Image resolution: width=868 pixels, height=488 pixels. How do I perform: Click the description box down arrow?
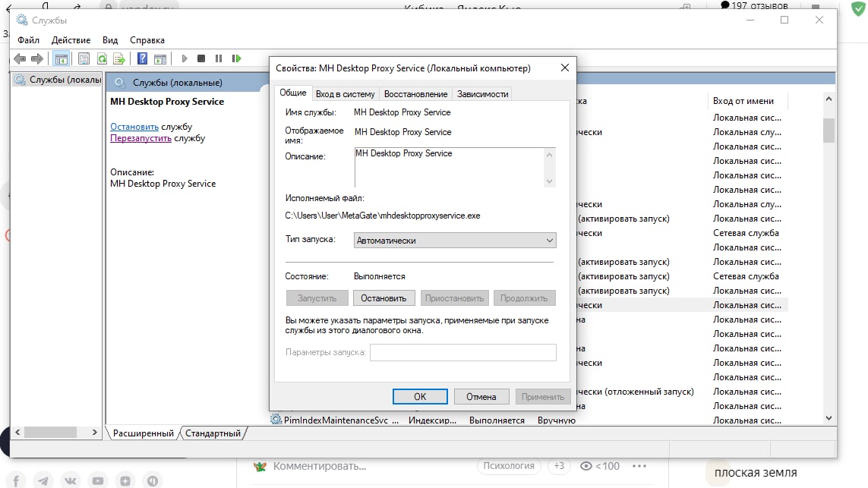point(549,181)
